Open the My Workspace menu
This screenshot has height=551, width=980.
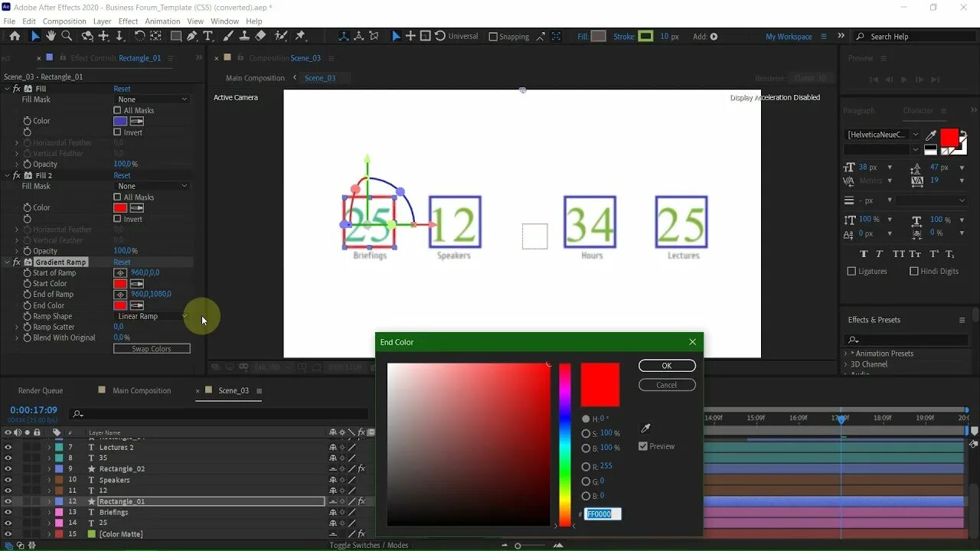pyautogui.click(x=824, y=37)
